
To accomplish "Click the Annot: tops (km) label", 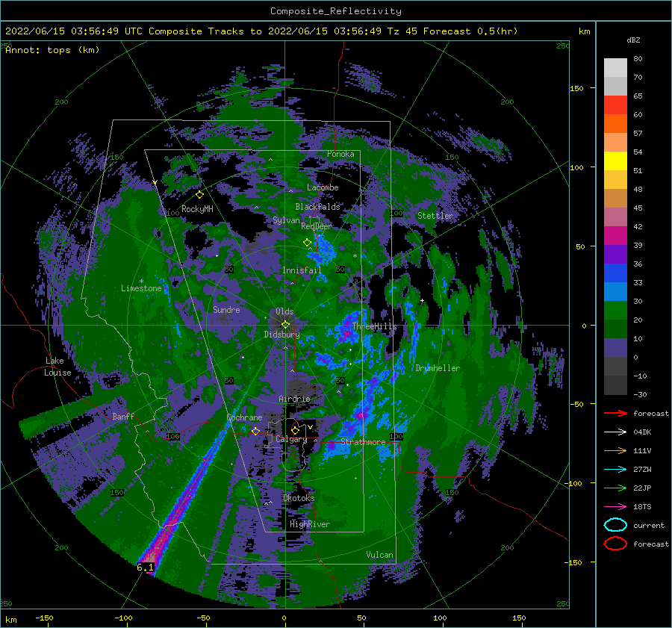I will coord(52,50).
